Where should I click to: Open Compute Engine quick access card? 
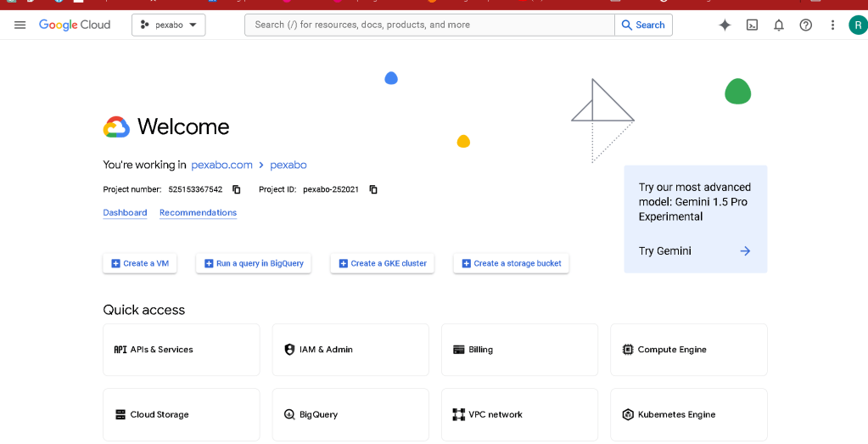pos(689,350)
